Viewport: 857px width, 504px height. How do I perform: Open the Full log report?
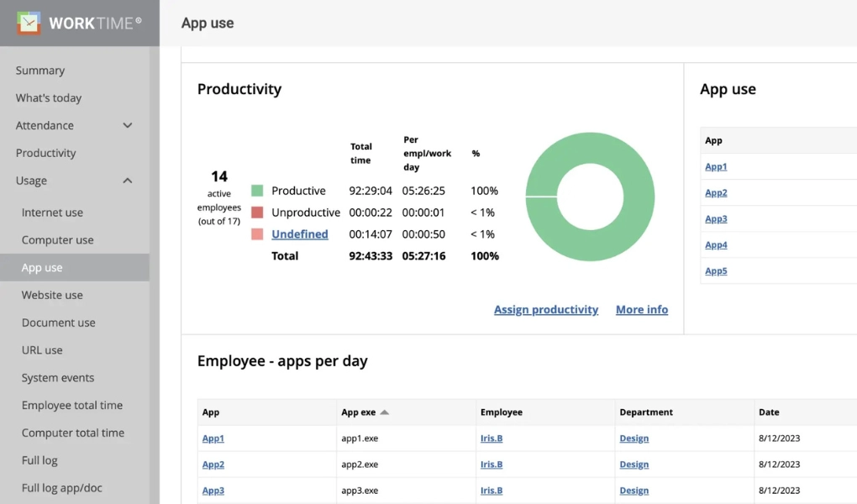point(39,460)
